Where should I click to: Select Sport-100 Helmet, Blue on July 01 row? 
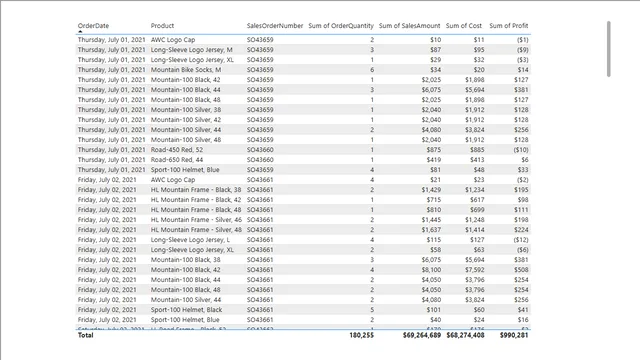[x=185, y=170]
